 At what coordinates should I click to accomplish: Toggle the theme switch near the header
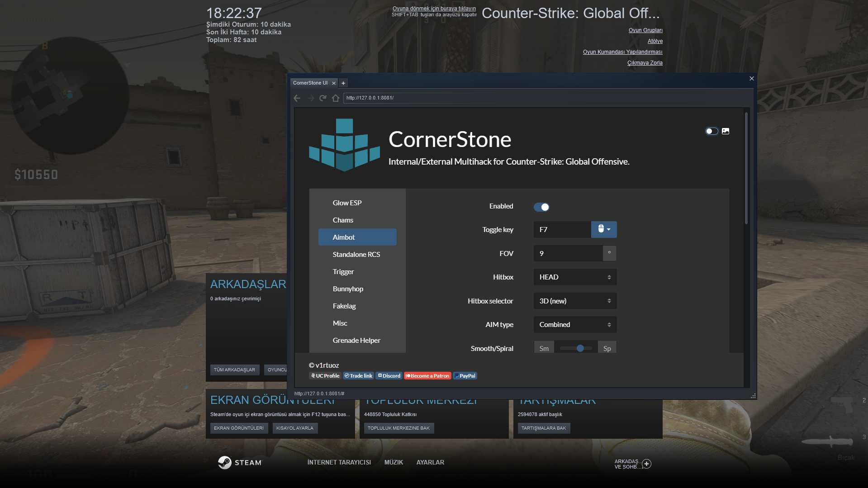coord(711,131)
